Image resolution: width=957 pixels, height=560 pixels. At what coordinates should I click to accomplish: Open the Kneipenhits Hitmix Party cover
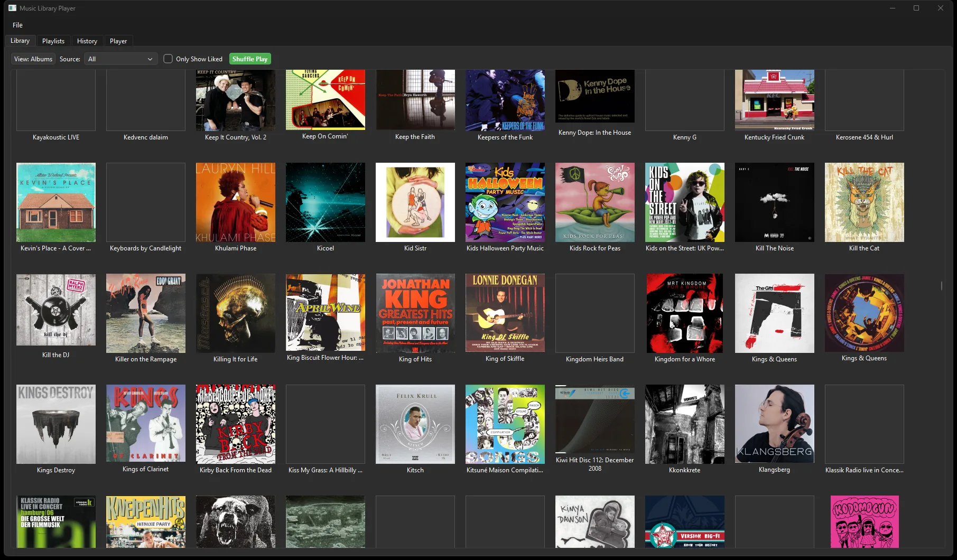[146, 521]
